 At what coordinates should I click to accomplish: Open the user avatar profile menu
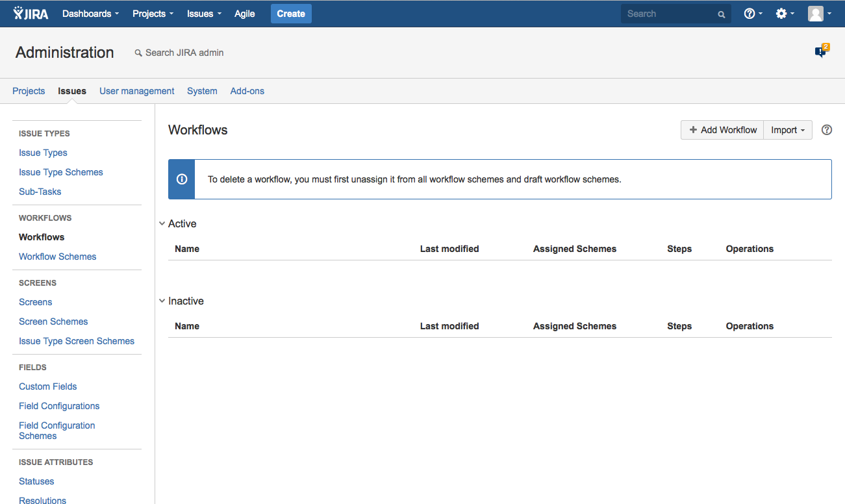(x=819, y=14)
